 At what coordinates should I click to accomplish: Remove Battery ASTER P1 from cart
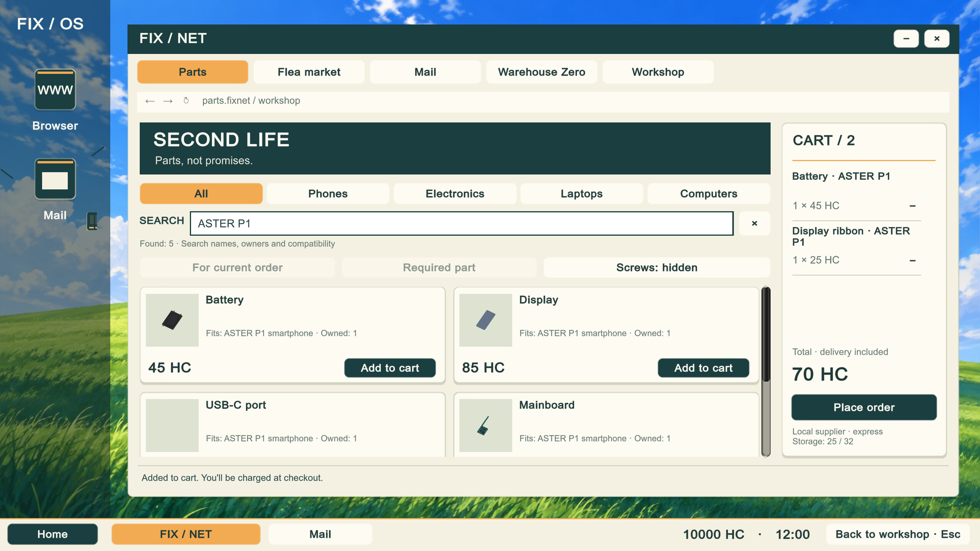pos(913,206)
